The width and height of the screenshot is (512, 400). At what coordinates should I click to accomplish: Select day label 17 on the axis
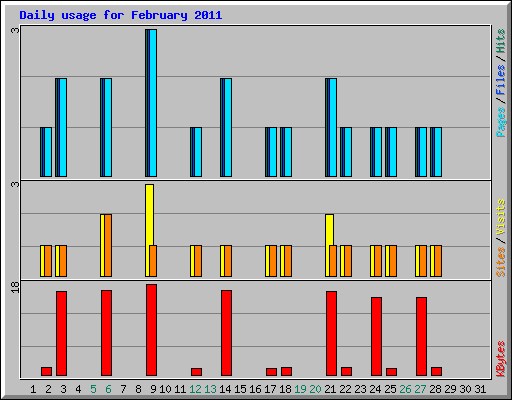[x=270, y=389]
